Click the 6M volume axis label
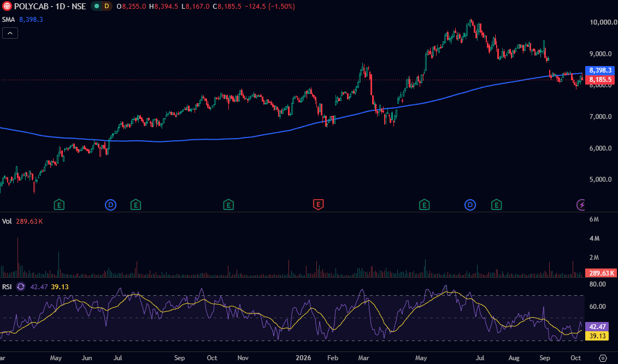Viewport: 618px width, 364px height. (x=595, y=219)
